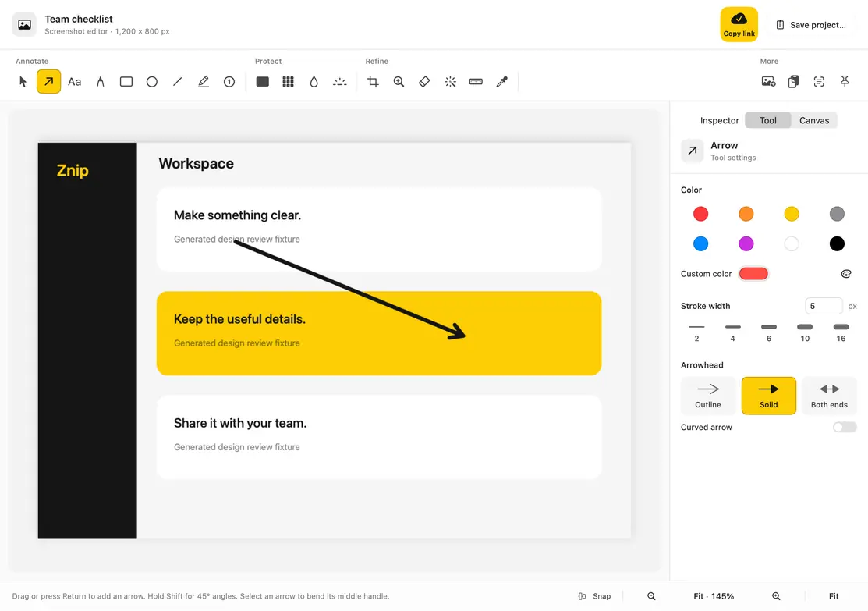The image size is (868, 611).
Task: Choose the Solid arrowhead style
Action: 768,396
